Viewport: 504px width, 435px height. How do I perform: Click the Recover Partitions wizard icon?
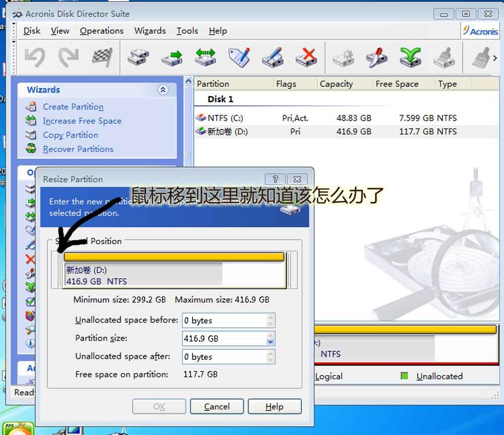(31, 149)
